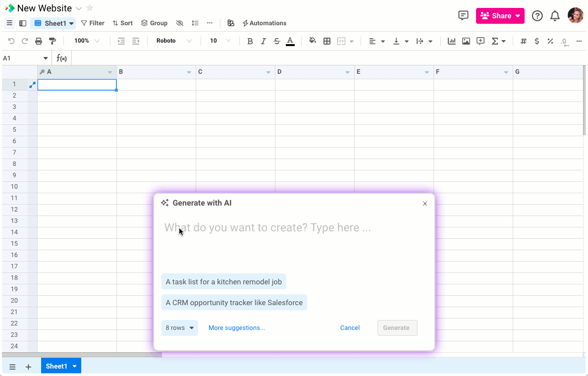Toggle italic formatting
Viewport: 588px width, 376px height.
[x=263, y=41]
